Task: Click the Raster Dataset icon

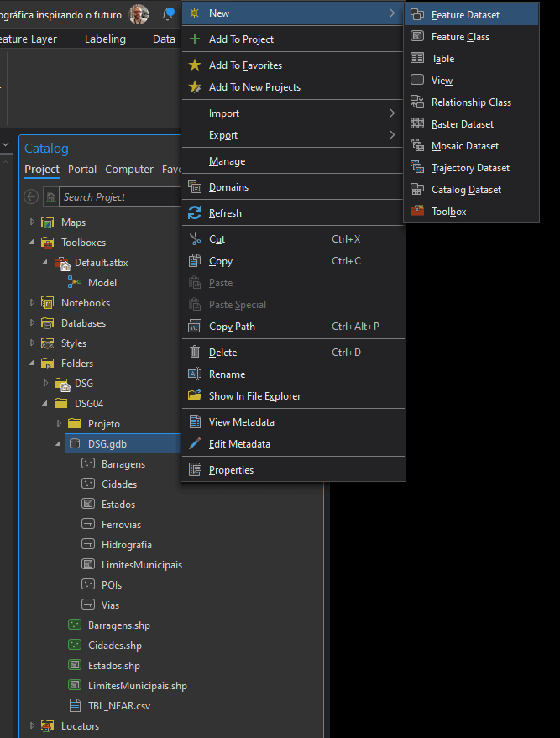Action: pos(417,124)
